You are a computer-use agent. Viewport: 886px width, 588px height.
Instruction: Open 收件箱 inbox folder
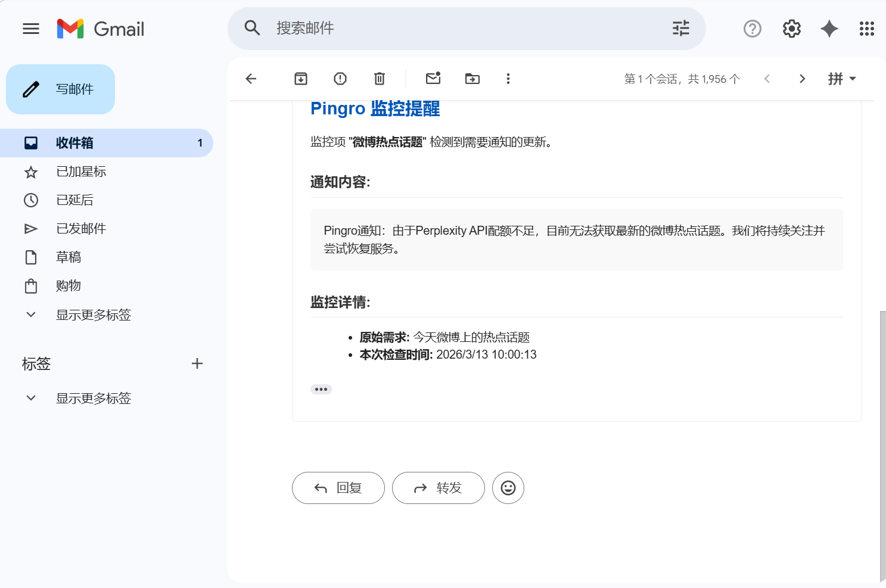(x=107, y=143)
